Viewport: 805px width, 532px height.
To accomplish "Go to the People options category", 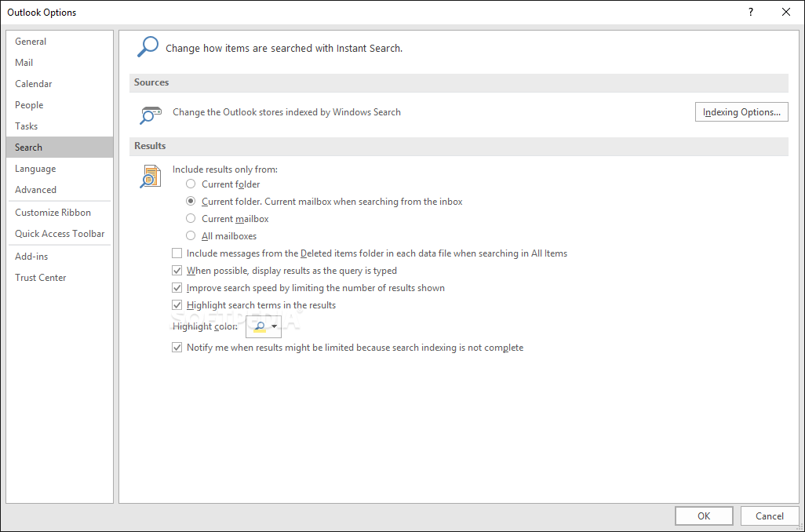I will click(60, 105).
